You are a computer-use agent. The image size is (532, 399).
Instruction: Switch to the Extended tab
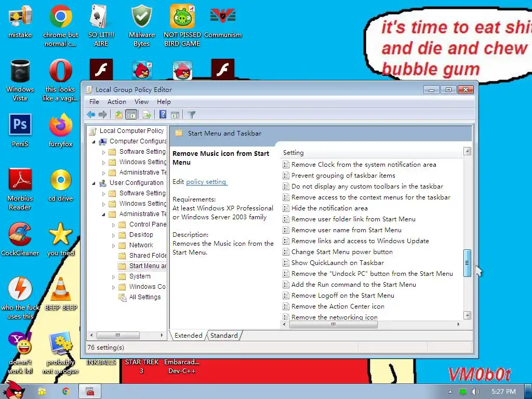pyautogui.click(x=188, y=336)
